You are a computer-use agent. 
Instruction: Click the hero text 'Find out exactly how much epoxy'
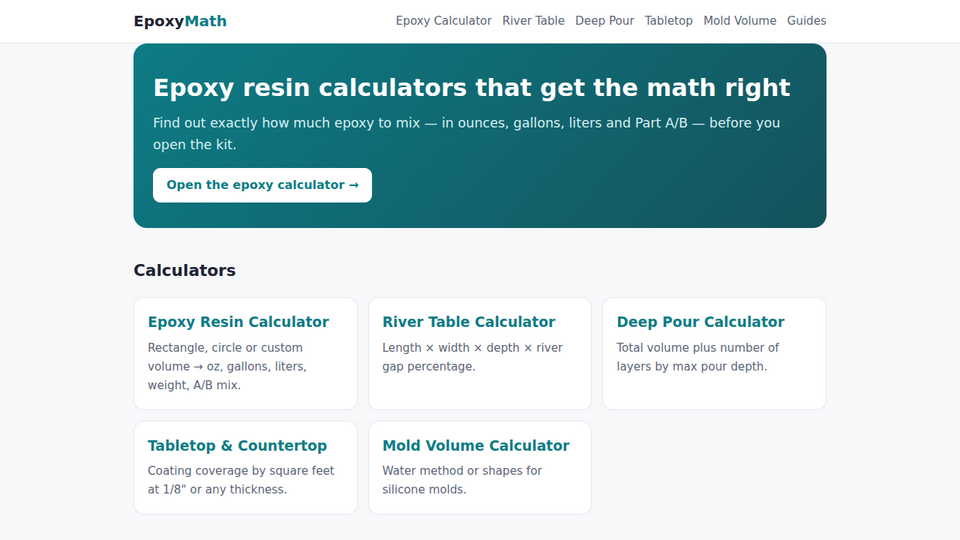pos(467,133)
